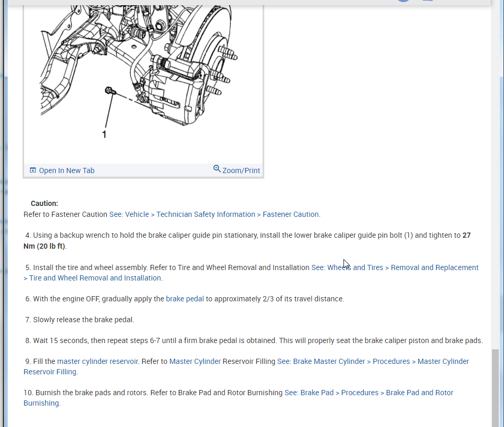
Task: Click the Zoom/Print magnifier icon
Action: 217,169
